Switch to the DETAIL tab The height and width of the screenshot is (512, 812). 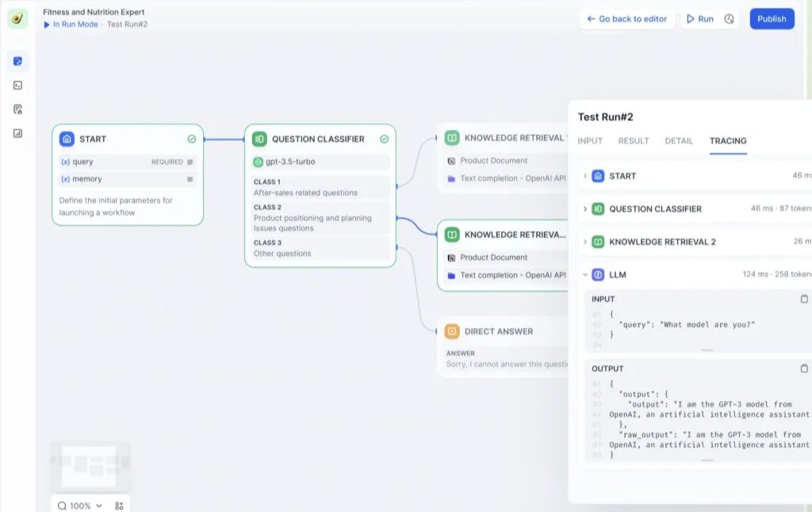679,141
